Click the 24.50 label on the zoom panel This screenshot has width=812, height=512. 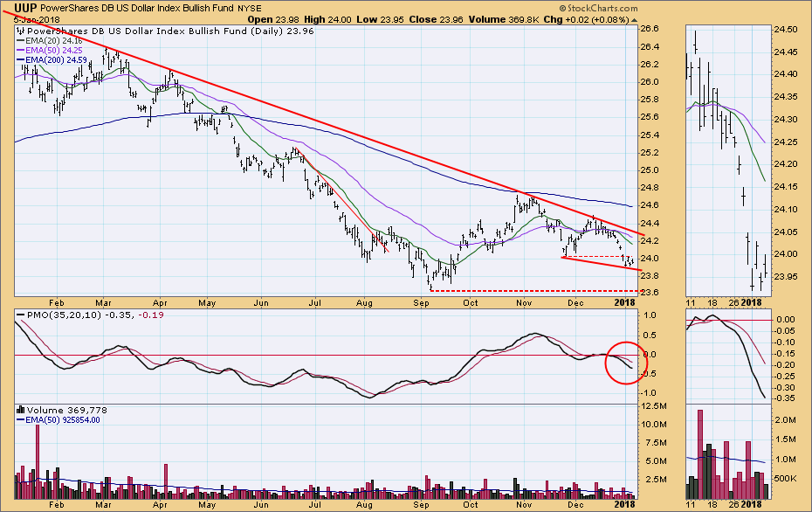point(785,30)
